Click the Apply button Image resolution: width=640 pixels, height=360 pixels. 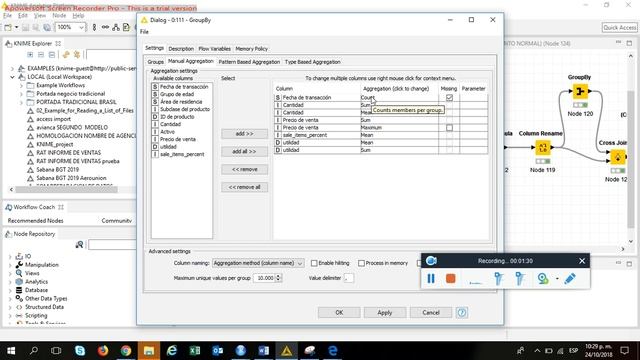click(384, 313)
